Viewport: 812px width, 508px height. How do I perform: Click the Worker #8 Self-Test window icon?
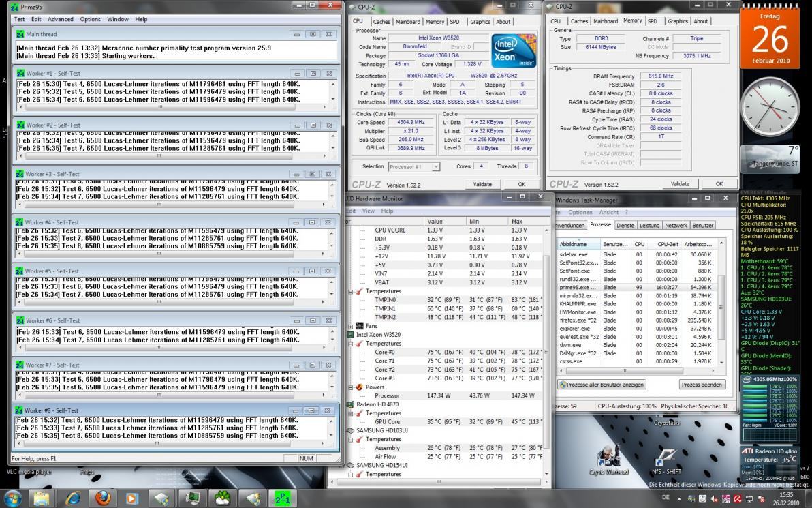(20, 410)
